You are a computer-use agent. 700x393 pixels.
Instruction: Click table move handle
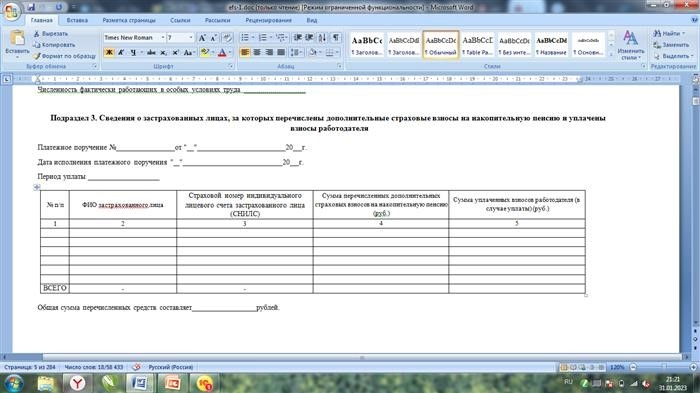click(x=37, y=187)
